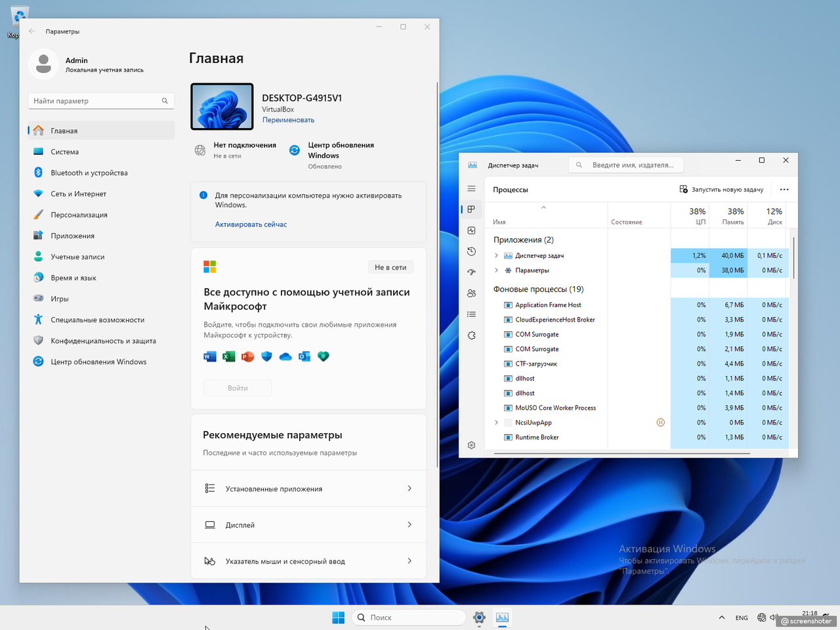Select the Processes page icon in Task Manager
840x630 pixels.
[471, 209]
